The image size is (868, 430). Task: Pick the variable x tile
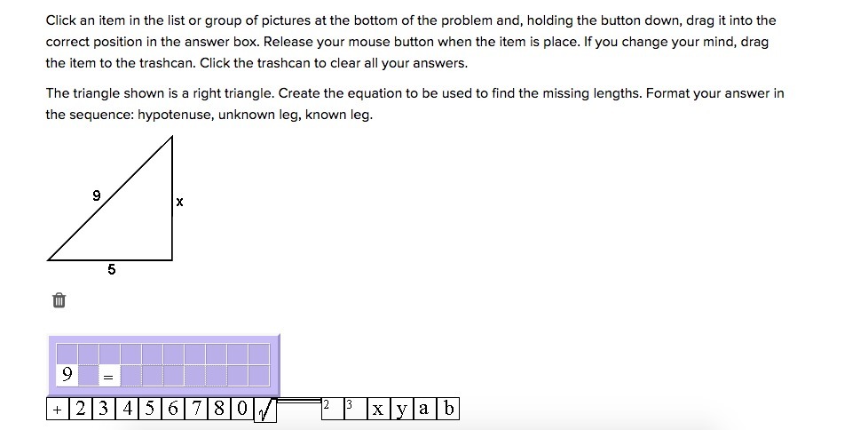coord(379,410)
